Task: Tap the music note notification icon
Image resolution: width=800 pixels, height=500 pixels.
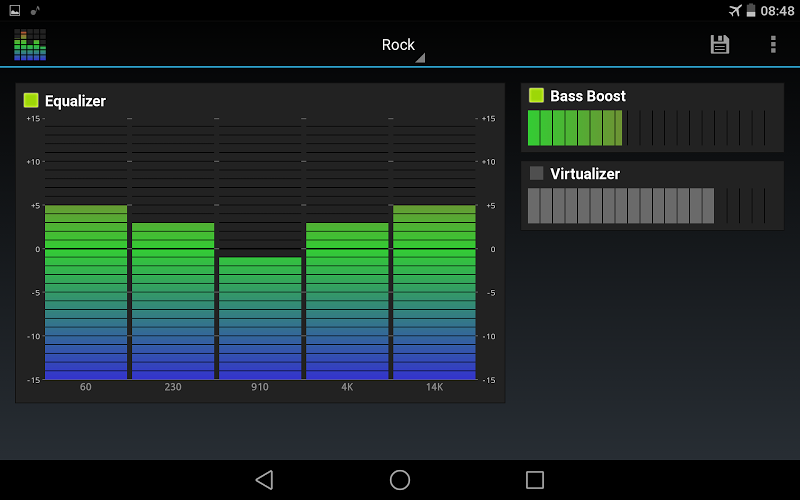Action: tap(35, 10)
